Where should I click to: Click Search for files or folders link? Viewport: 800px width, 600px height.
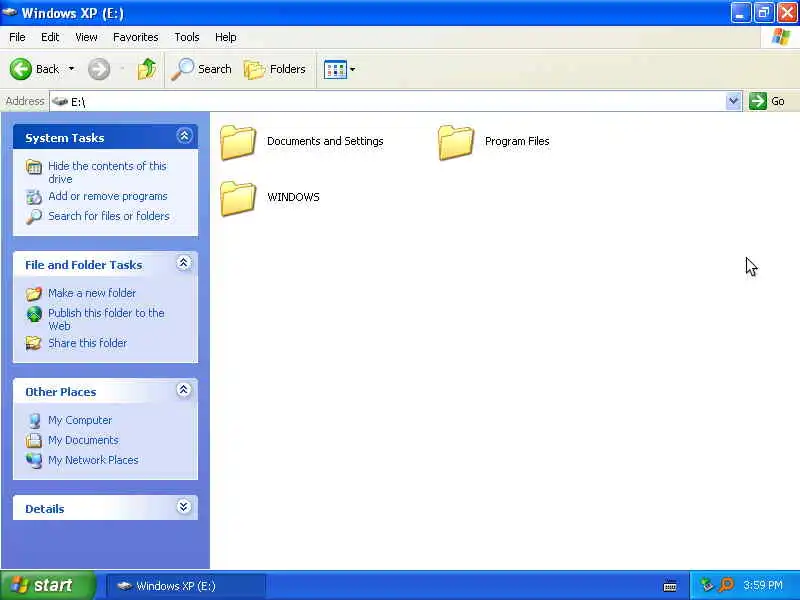coord(109,216)
